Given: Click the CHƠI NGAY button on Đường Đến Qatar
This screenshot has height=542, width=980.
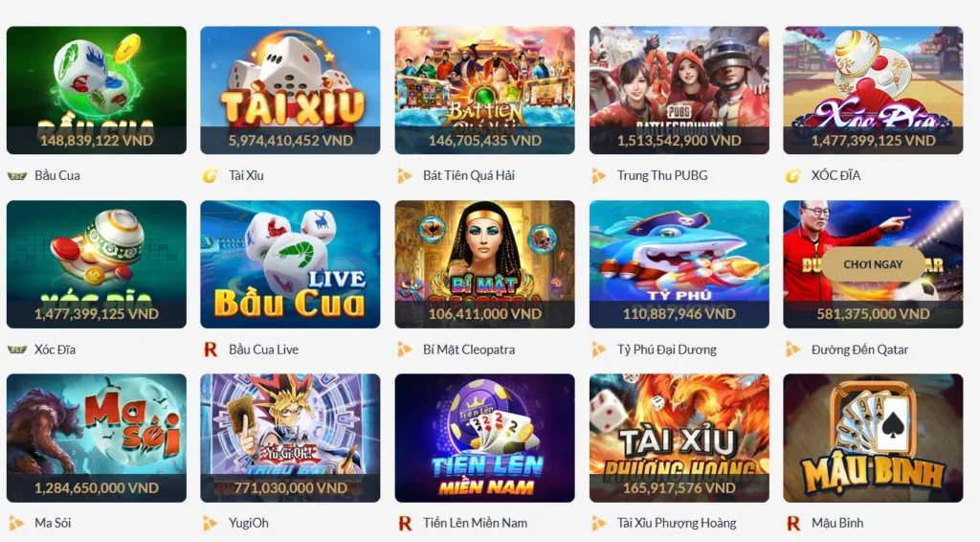Looking at the screenshot, I should coord(873,264).
